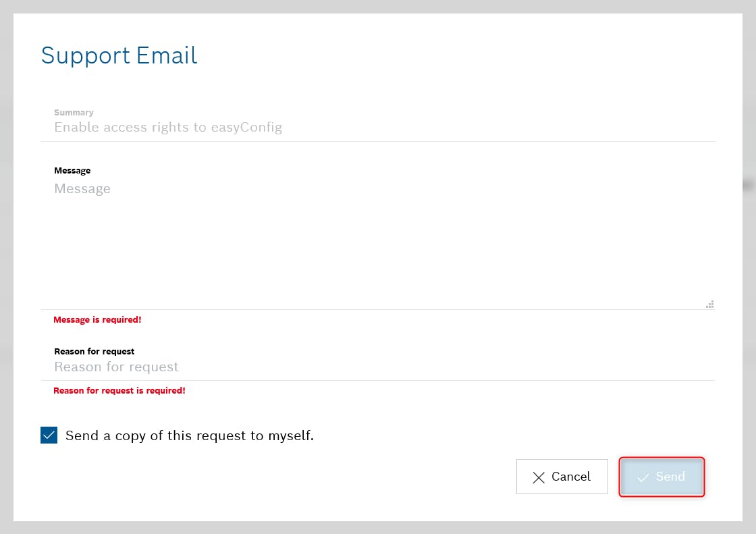This screenshot has height=534, width=756.
Task: Click the bold 'Message' field label
Action: 72,170
